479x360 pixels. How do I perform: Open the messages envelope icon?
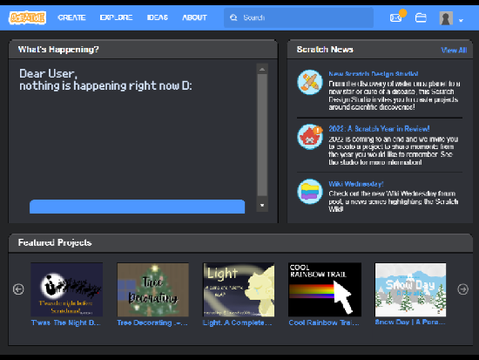397,17
